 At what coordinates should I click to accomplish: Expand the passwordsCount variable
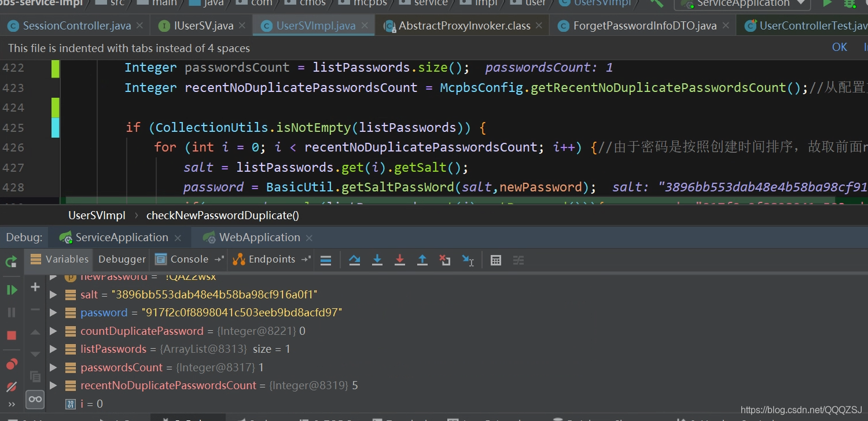(53, 368)
